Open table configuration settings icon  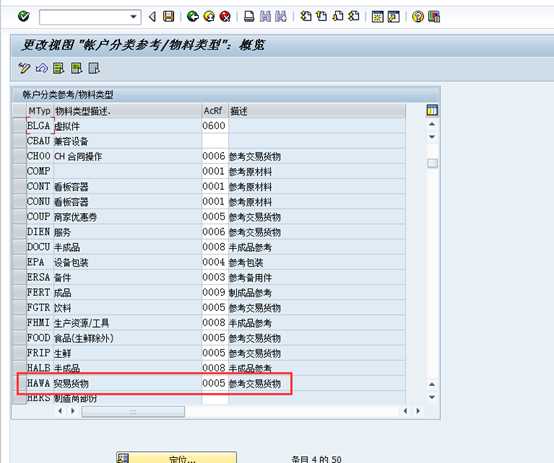432,111
